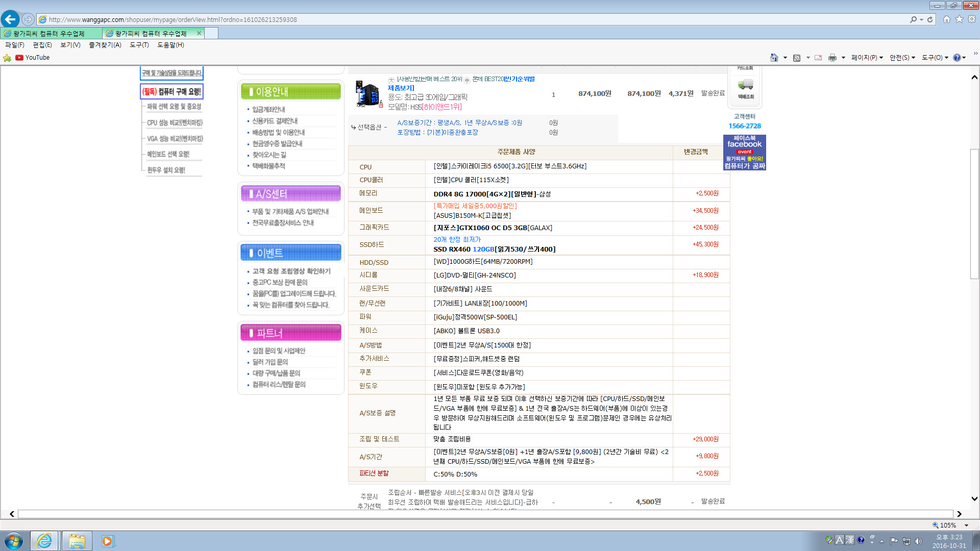Go back with the browser Back arrow
The width and height of the screenshot is (980, 551).
pos(10,19)
